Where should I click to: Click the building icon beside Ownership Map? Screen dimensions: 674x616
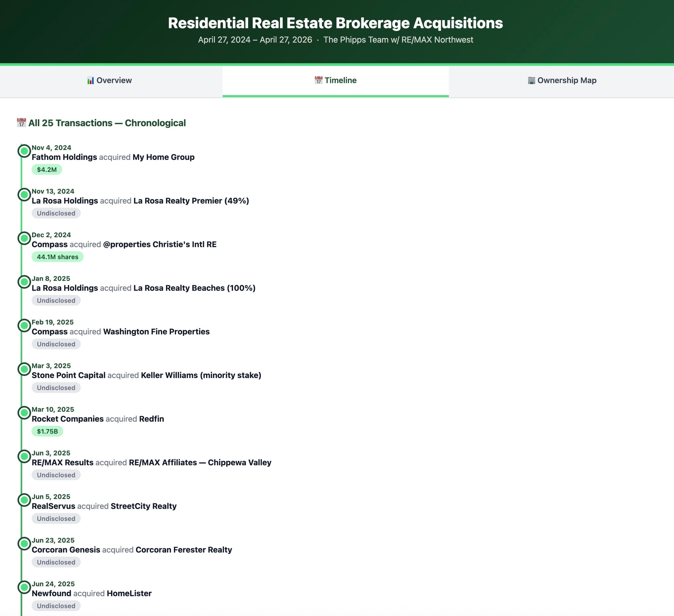[x=531, y=81]
